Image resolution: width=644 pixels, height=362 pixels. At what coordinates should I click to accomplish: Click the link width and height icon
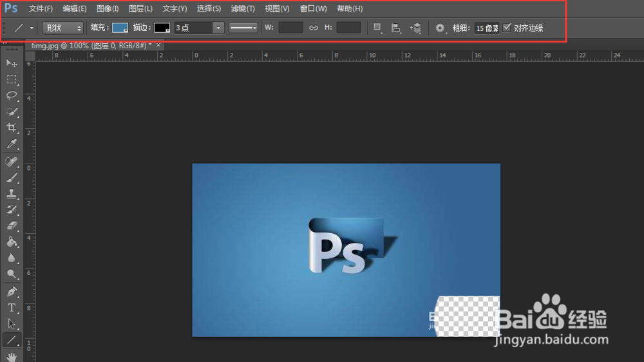pos(314,28)
